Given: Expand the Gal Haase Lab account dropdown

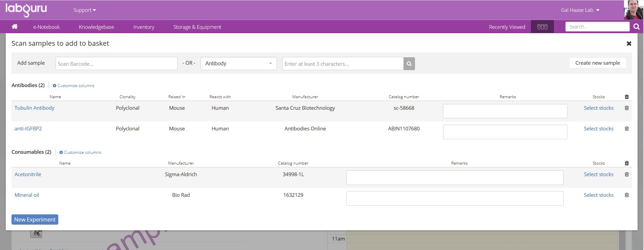Looking at the screenshot, I should pyautogui.click(x=580, y=10).
